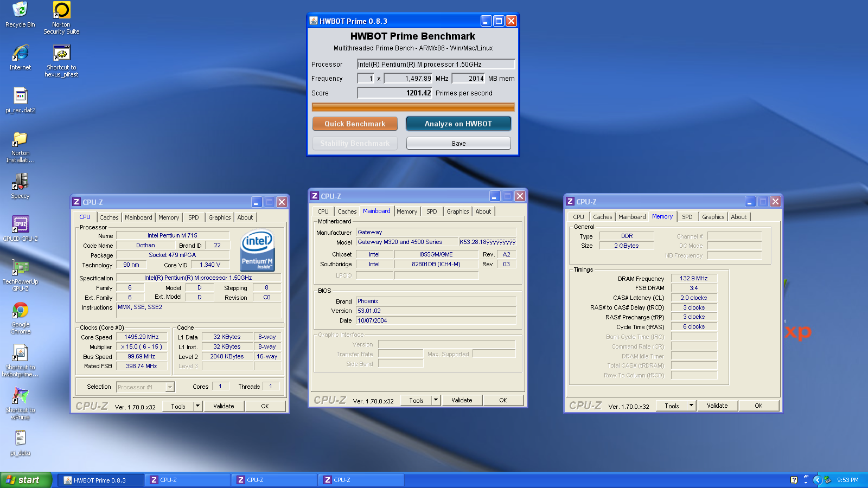Click the orange benchmark progress bar

coord(413,107)
